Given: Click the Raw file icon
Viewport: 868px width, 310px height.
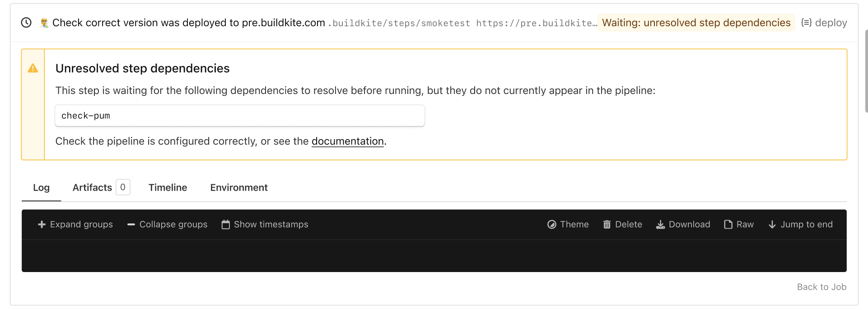Looking at the screenshot, I should pos(728,225).
